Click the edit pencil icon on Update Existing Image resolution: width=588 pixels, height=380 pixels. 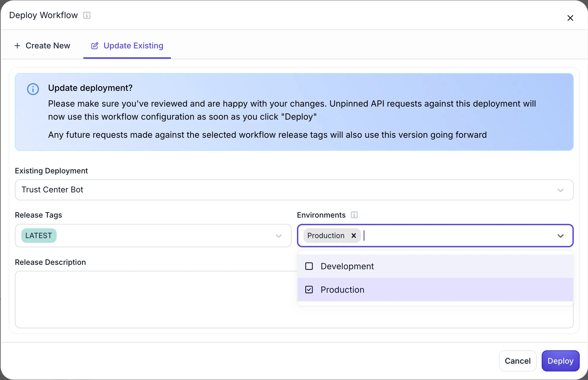[x=95, y=46]
